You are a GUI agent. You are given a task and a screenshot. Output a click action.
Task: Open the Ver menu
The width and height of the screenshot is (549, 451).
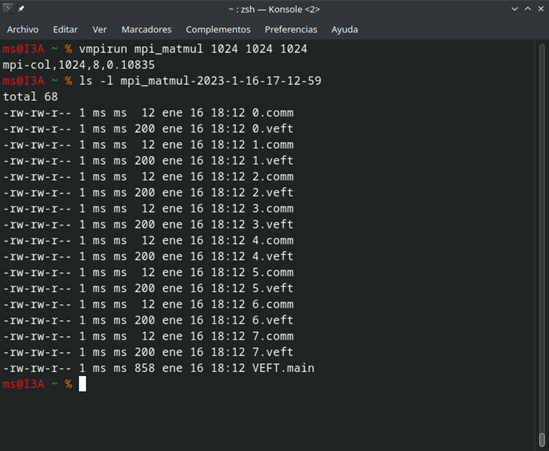[99, 30]
